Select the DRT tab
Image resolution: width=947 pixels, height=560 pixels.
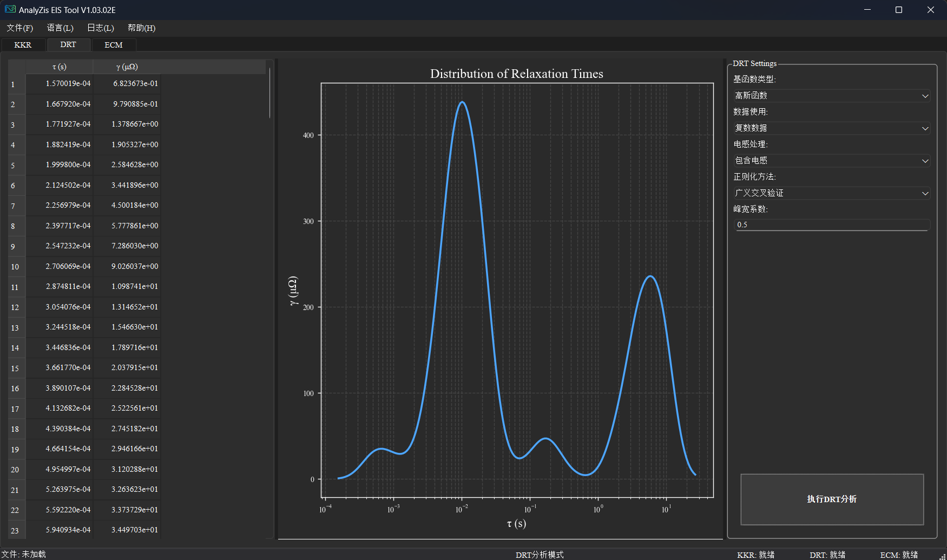(68, 45)
